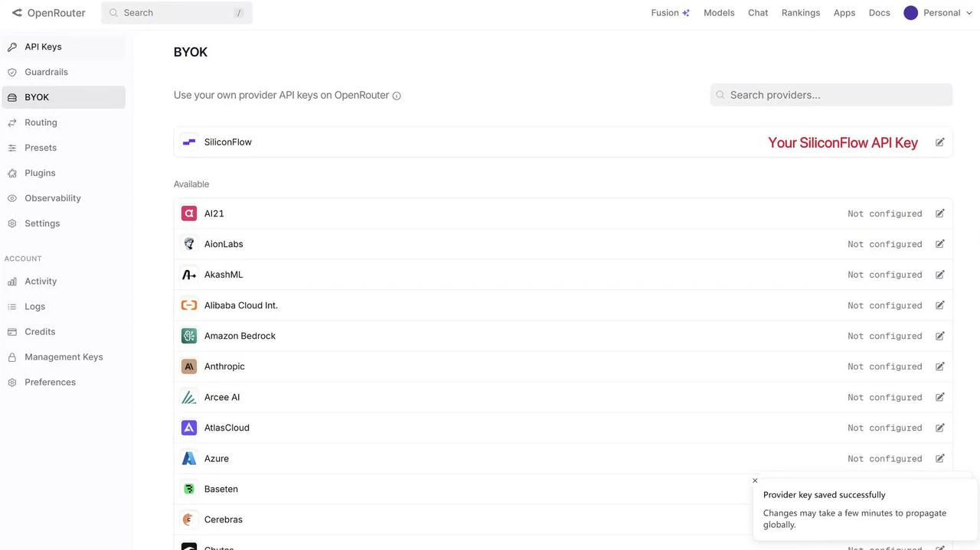Edit the AkashML provider key
The height and width of the screenshot is (550, 980).
point(939,275)
